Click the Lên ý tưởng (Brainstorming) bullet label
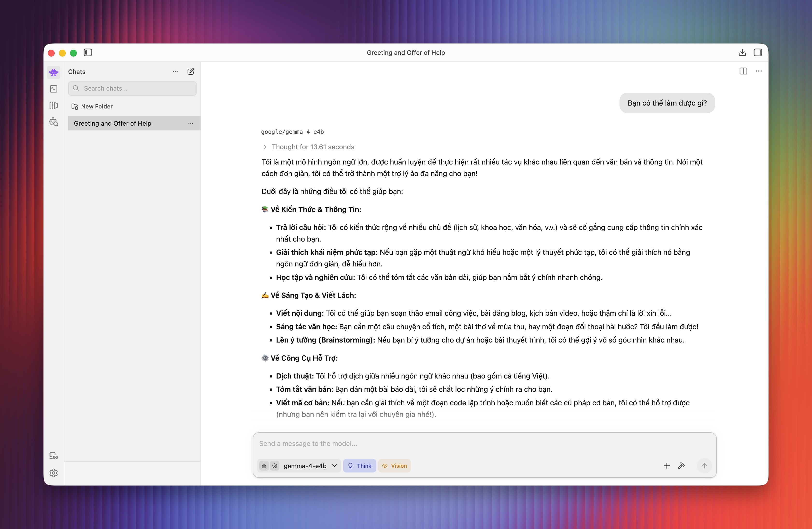 326,340
